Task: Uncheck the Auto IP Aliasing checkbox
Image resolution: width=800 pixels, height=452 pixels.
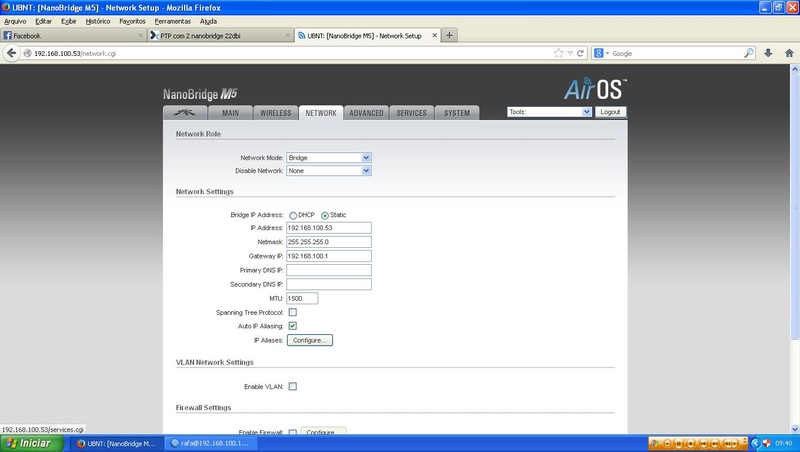Action: [x=293, y=326]
